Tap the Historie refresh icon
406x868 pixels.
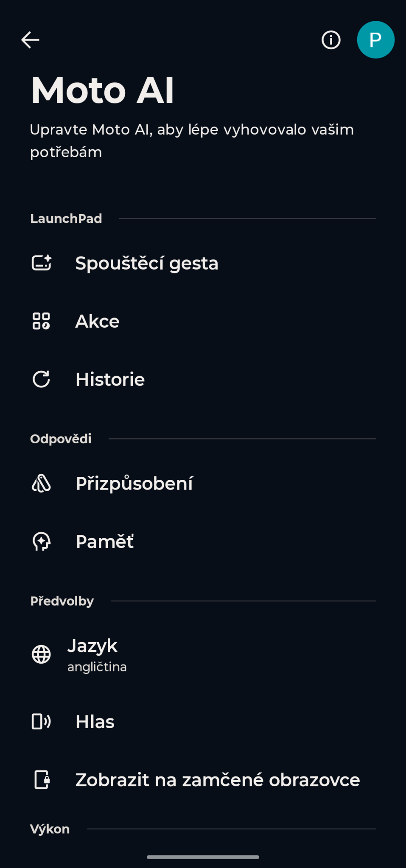(x=42, y=379)
